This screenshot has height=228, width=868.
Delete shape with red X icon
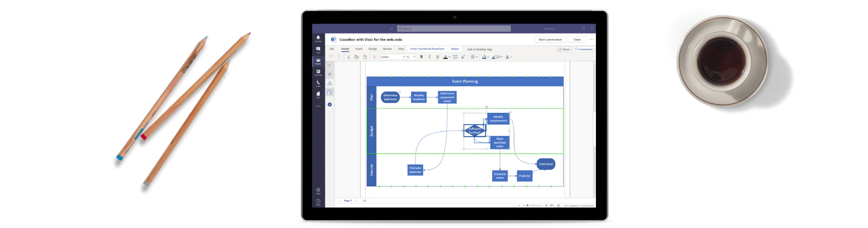[374, 57]
